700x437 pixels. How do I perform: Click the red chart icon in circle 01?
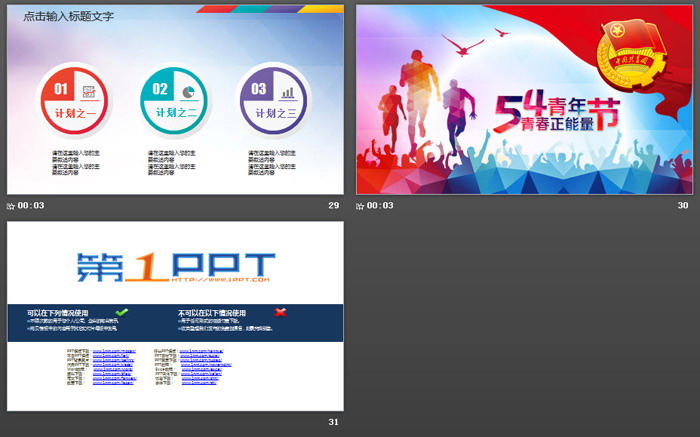point(88,92)
